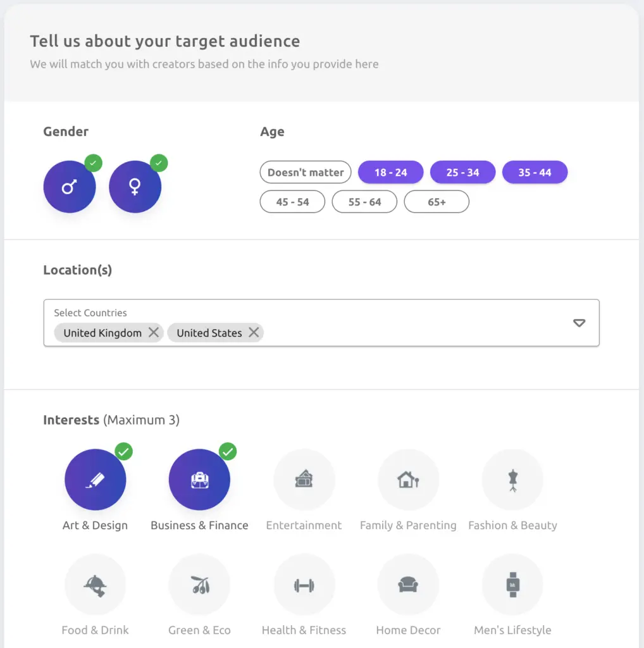Select the Home Decor sofa icon
The width and height of the screenshot is (644, 648).
[x=408, y=585]
